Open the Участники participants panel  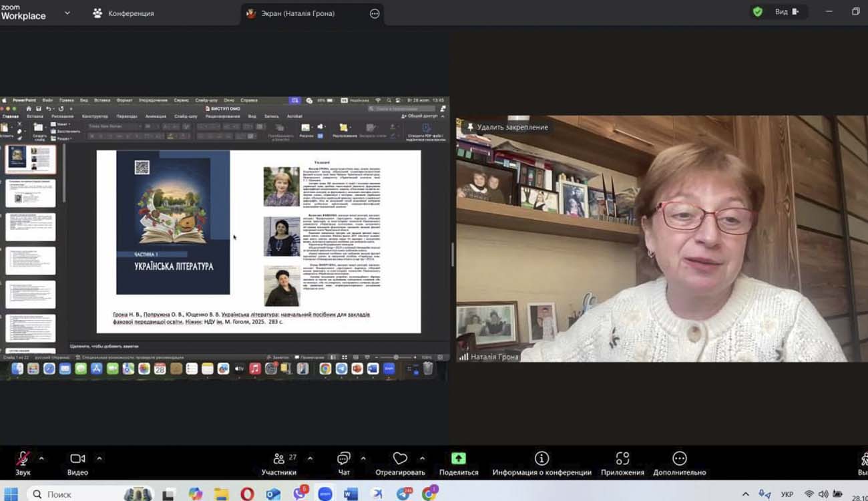(x=279, y=459)
